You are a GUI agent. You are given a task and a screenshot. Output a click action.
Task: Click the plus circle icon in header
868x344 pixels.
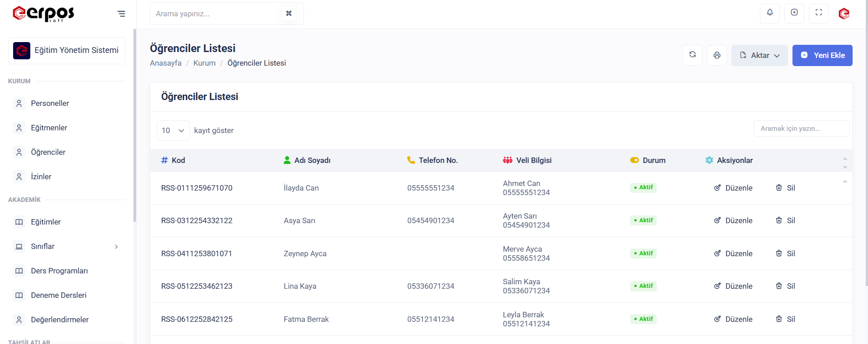pos(794,13)
